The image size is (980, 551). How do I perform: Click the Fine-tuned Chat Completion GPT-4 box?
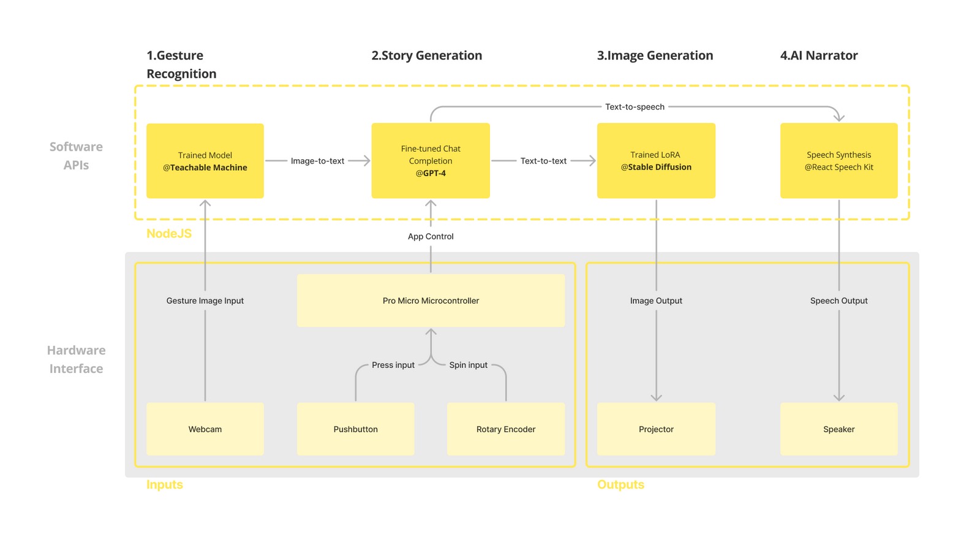[x=431, y=160]
